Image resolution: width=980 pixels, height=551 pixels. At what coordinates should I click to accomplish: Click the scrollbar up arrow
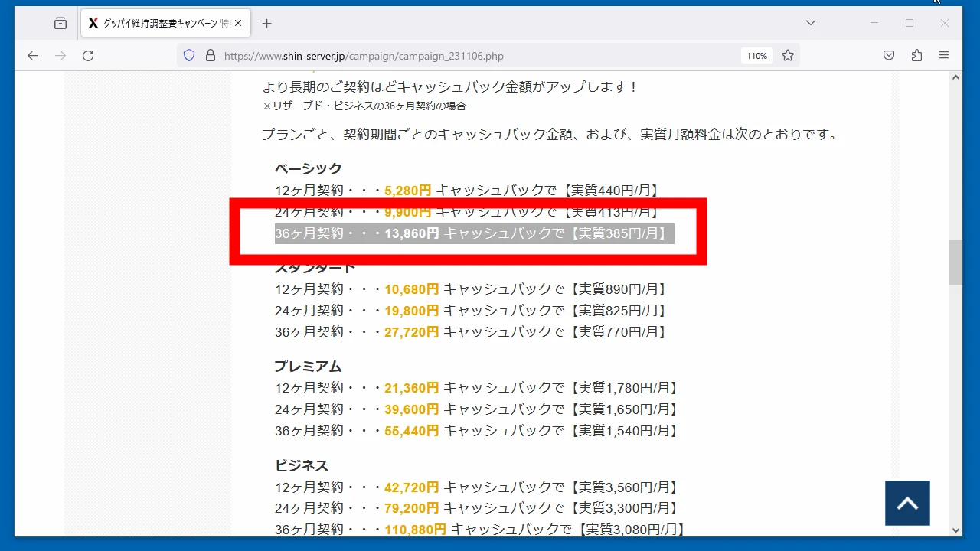pyautogui.click(x=955, y=77)
